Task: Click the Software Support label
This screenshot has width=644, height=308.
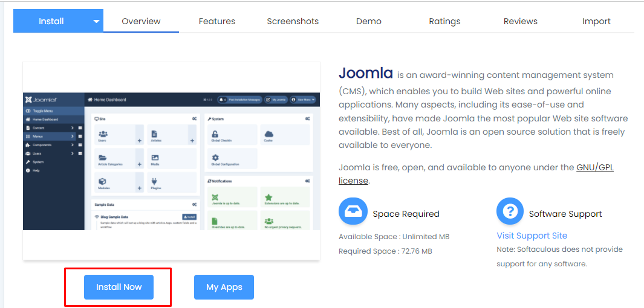Action: coord(565,214)
